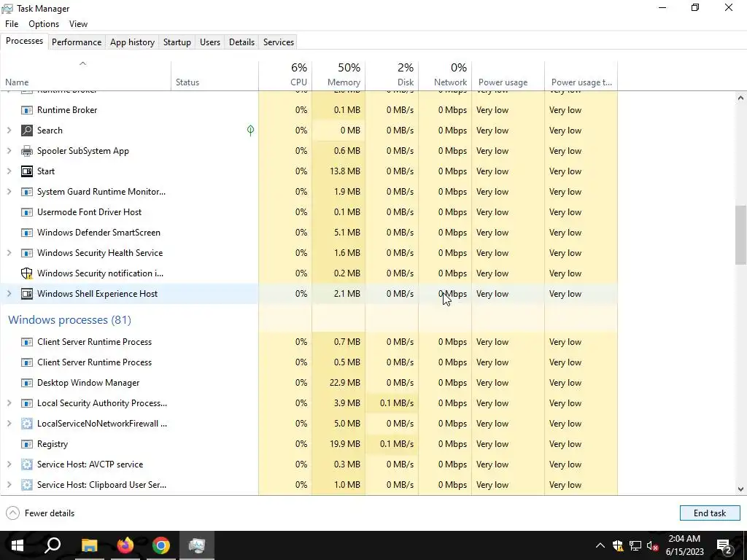
Task: Click the Registry process icon
Action: pyautogui.click(x=27, y=444)
